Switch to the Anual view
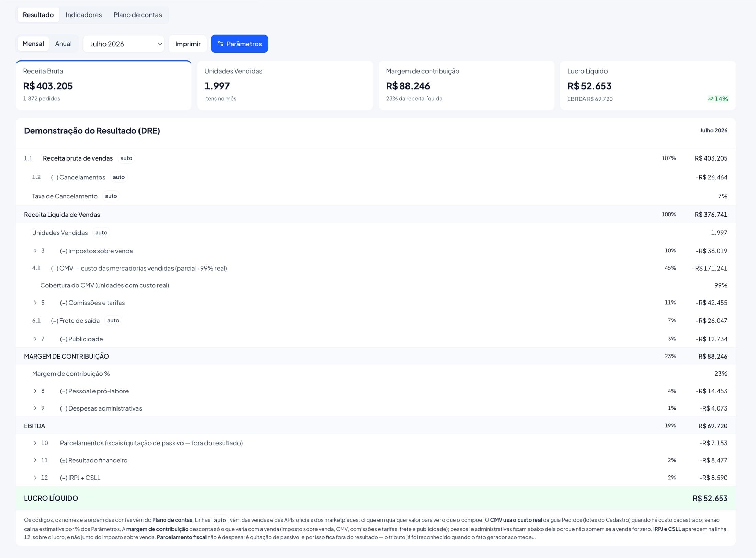Image resolution: width=756 pixels, height=558 pixels. pos(63,44)
